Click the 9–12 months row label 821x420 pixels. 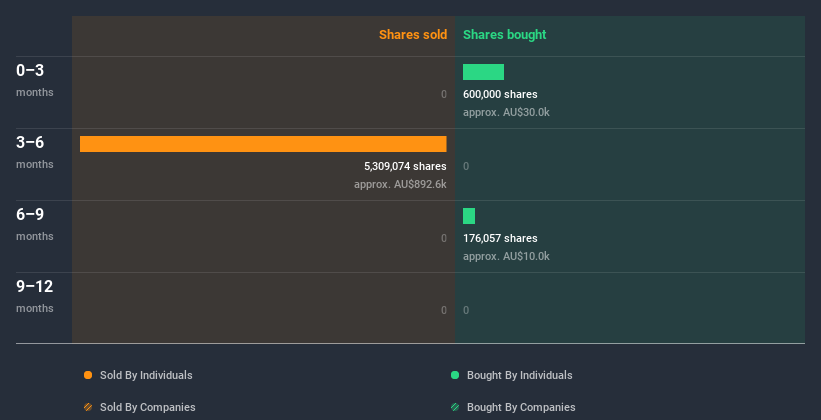[35, 296]
